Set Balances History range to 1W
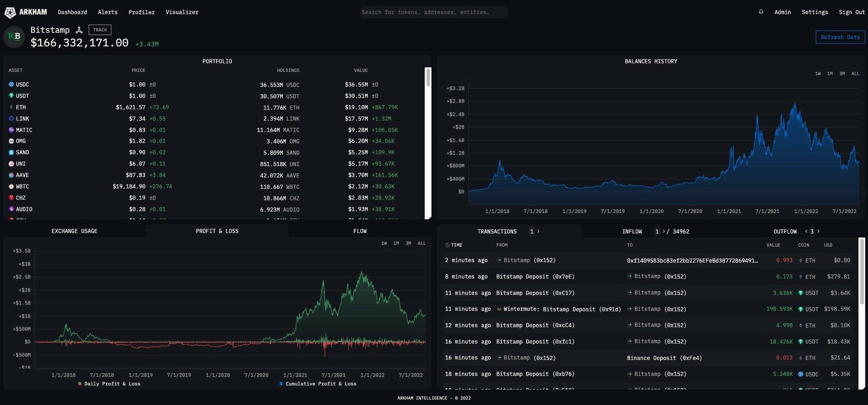The width and height of the screenshot is (868, 405). tap(817, 74)
